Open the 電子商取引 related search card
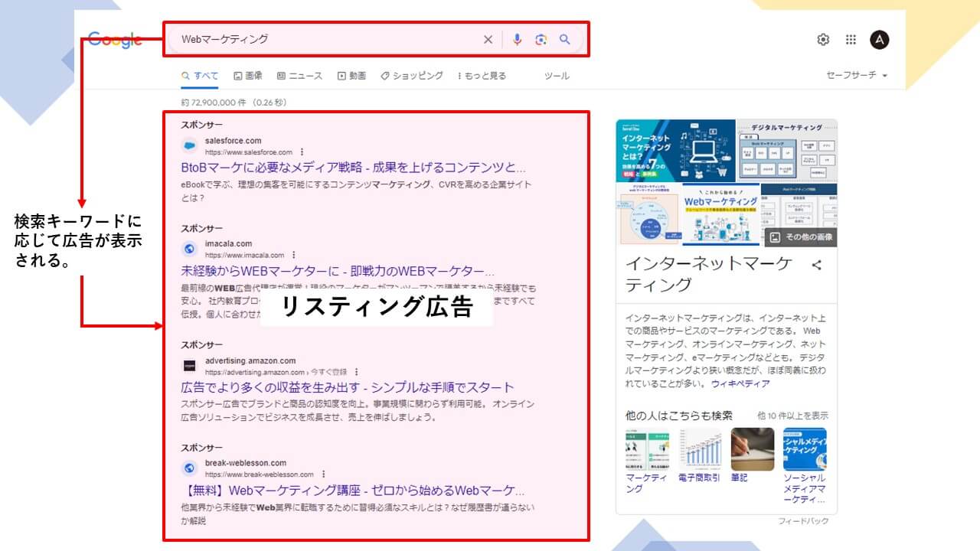980x551 pixels. pos(699,455)
